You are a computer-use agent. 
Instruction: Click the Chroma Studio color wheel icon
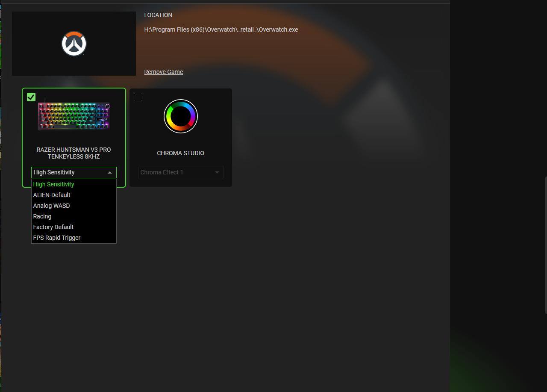pos(180,116)
